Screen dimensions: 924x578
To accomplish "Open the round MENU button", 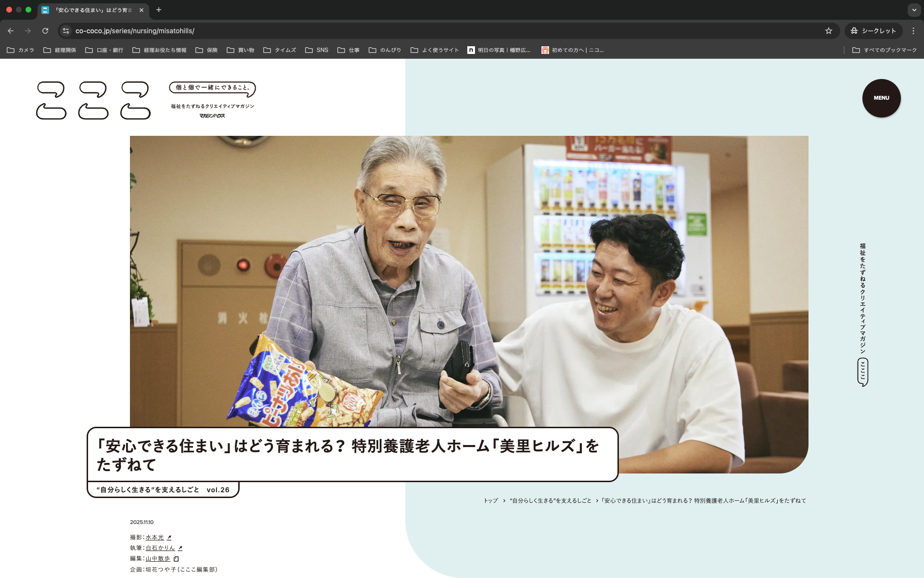I will coord(881,98).
